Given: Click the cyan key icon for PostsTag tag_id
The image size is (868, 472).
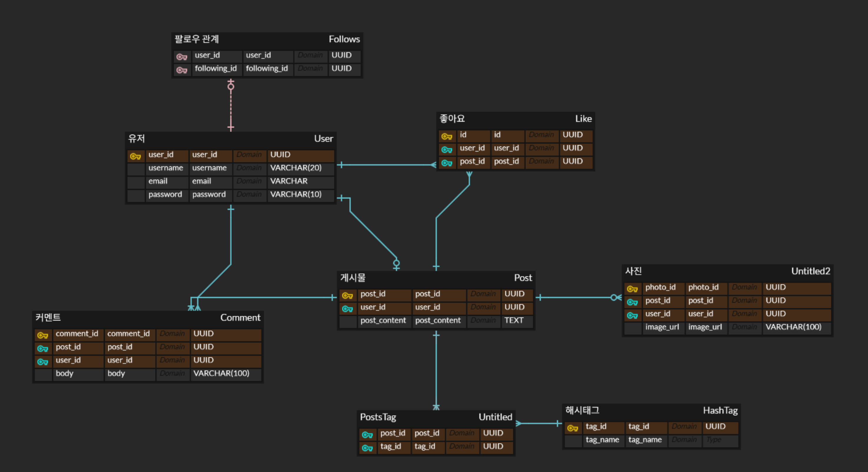Looking at the screenshot, I should pyautogui.click(x=367, y=448).
